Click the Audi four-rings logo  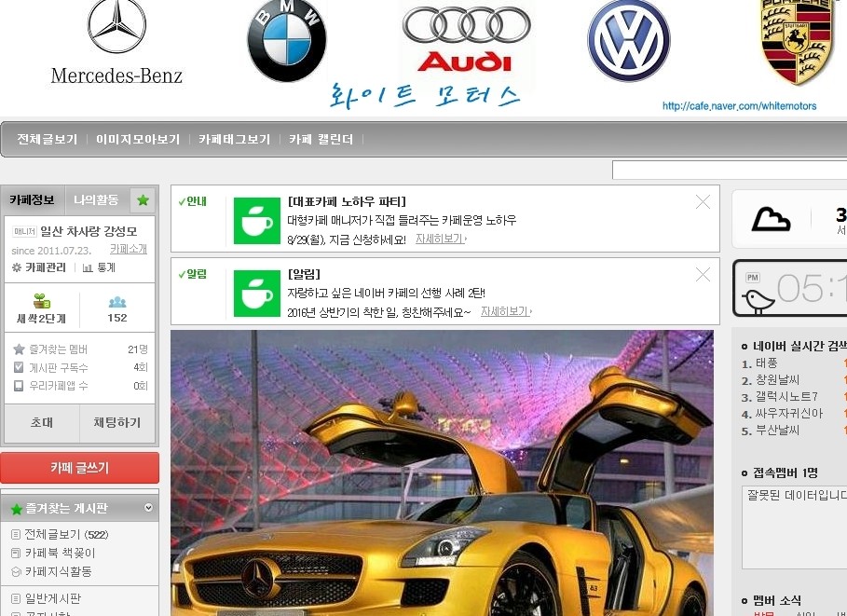pos(467,26)
